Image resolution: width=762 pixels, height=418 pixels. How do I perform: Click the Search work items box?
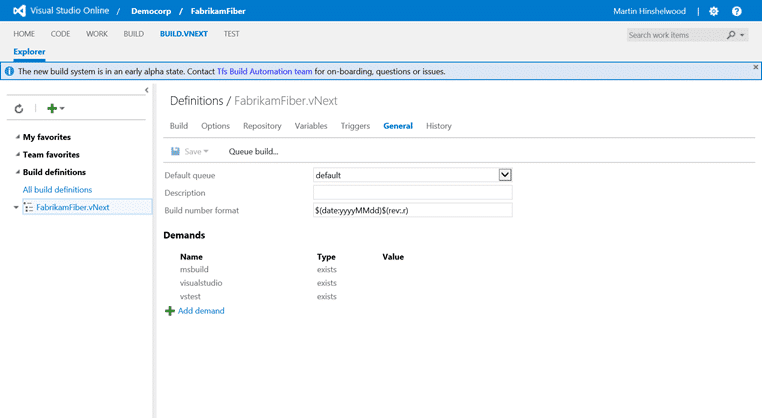[x=676, y=35]
